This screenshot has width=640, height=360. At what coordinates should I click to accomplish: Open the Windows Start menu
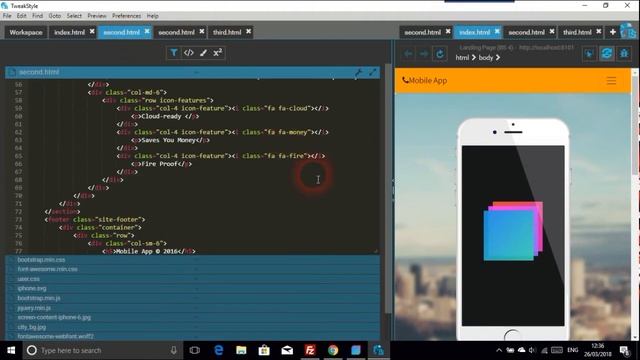click(11, 350)
